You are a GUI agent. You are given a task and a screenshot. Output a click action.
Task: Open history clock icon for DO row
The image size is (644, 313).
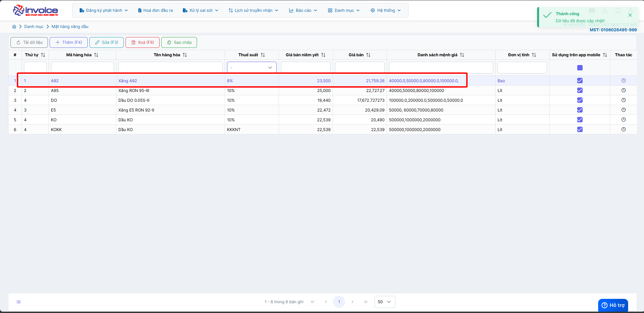(623, 100)
